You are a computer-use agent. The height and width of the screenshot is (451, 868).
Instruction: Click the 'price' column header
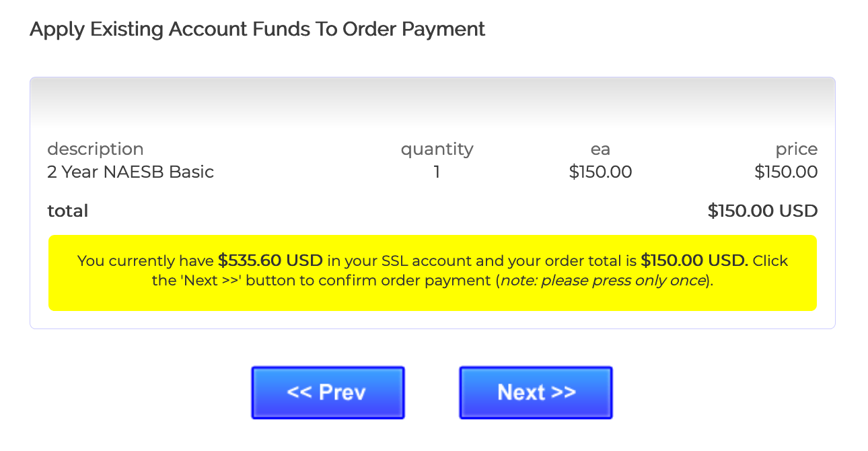click(x=796, y=149)
